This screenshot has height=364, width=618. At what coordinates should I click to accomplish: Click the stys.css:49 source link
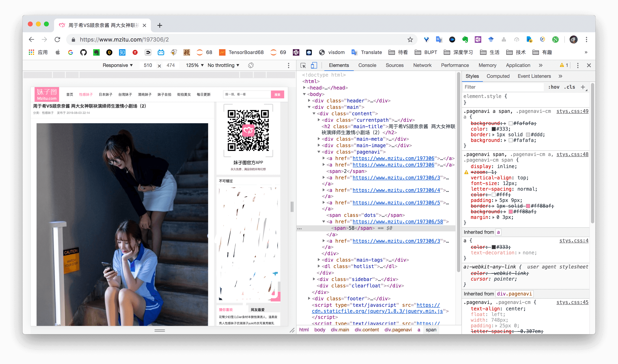(x=572, y=111)
